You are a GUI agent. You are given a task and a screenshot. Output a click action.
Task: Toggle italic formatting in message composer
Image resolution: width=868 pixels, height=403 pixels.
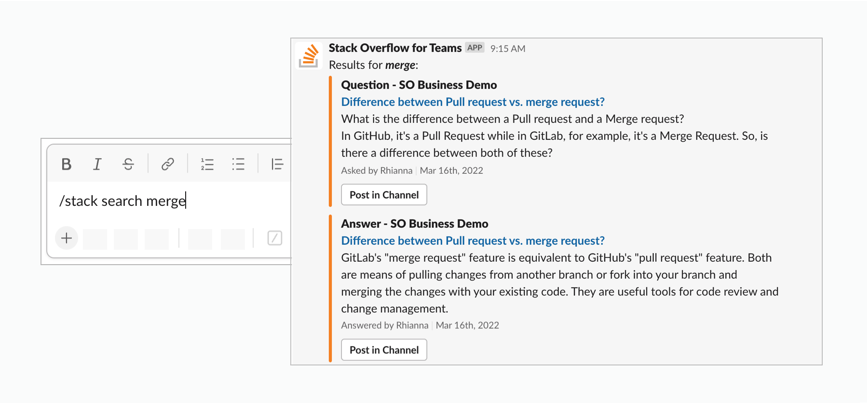click(x=97, y=164)
